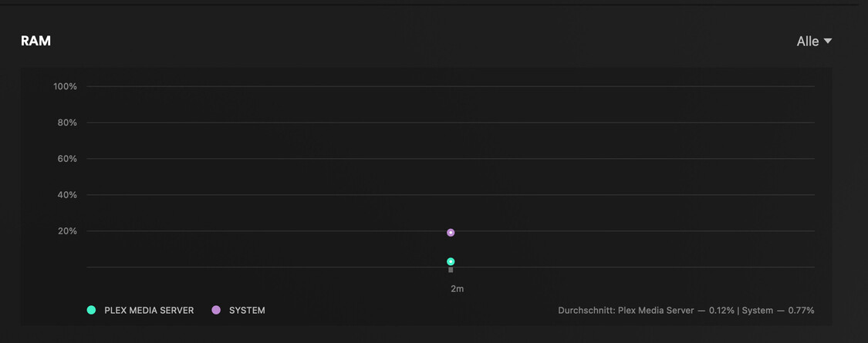The width and height of the screenshot is (868, 343).
Task: Click the RAM section heading
Action: pos(35,42)
